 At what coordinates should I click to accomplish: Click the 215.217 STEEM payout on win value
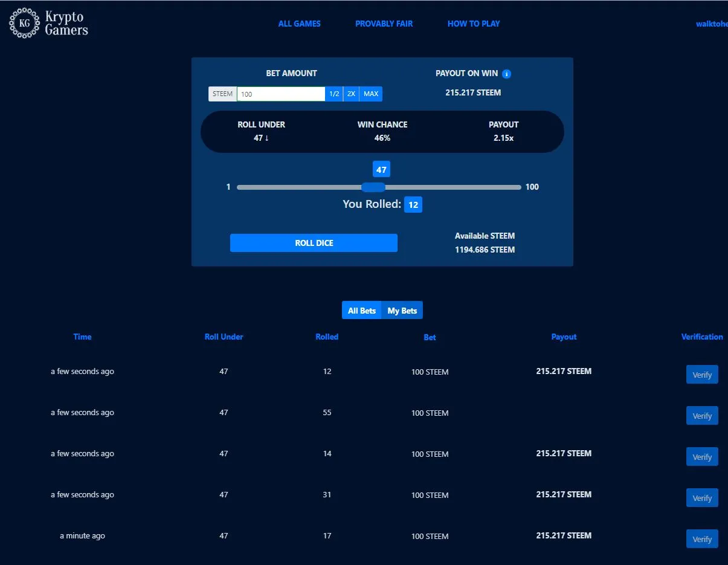tap(473, 92)
